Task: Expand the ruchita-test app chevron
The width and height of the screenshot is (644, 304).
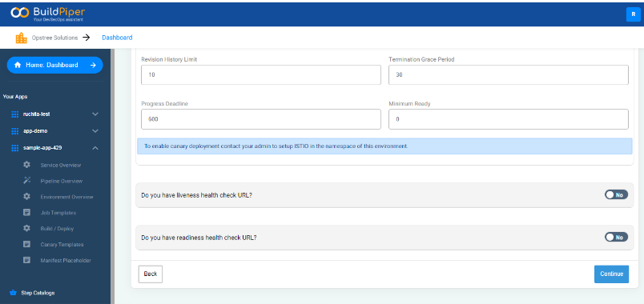Action: point(95,114)
